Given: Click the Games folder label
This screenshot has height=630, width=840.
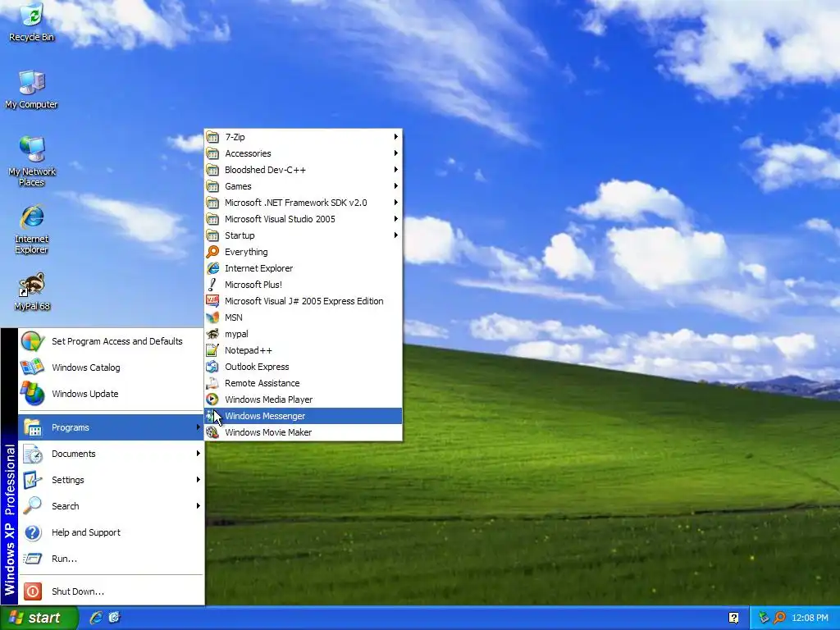Looking at the screenshot, I should pyautogui.click(x=238, y=186).
